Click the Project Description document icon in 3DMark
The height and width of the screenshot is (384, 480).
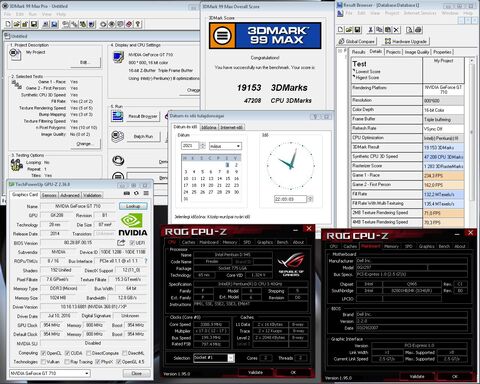tap(15, 54)
